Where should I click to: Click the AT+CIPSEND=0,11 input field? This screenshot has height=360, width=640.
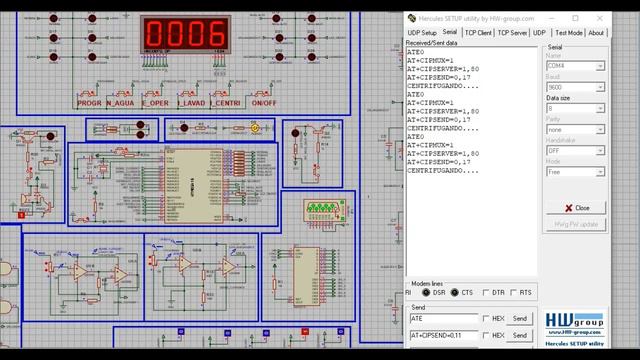(444, 336)
